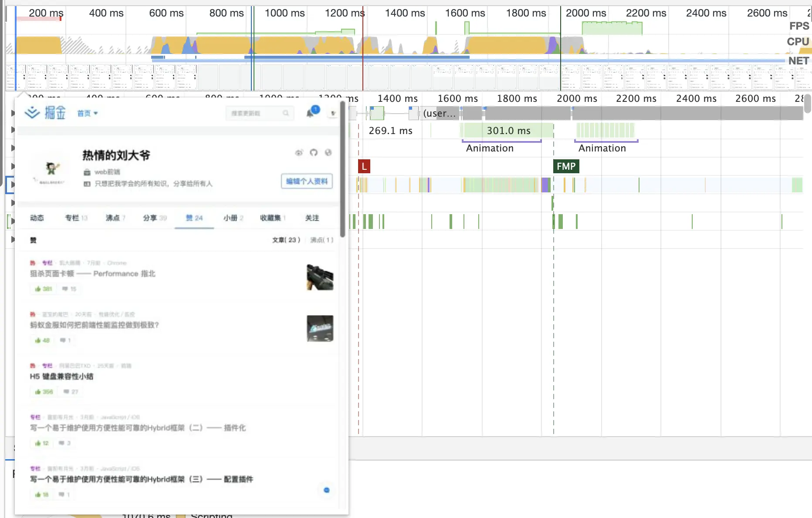Switch to the 收藏集 tab
The width and height of the screenshot is (812, 518).
point(273,218)
